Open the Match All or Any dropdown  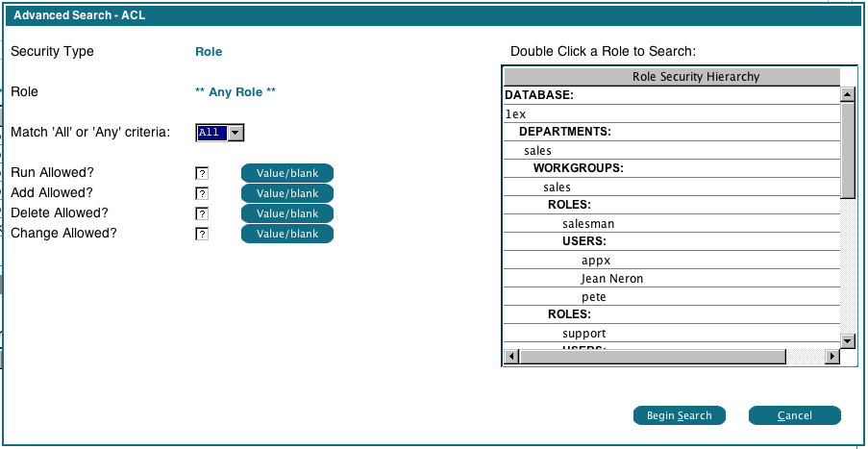(x=236, y=133)
